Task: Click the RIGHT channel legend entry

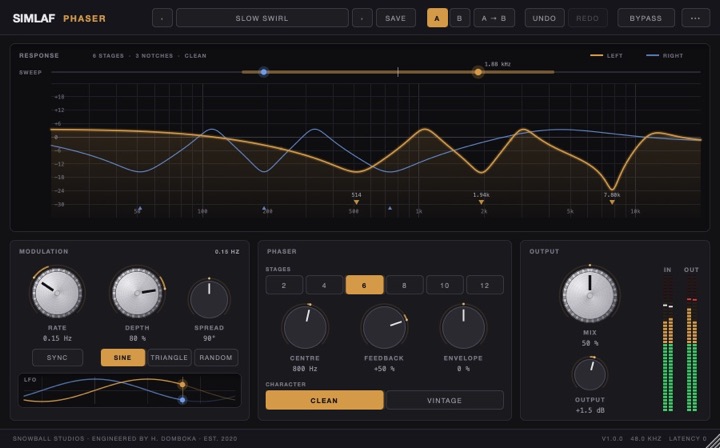Action: click(664, 56)
